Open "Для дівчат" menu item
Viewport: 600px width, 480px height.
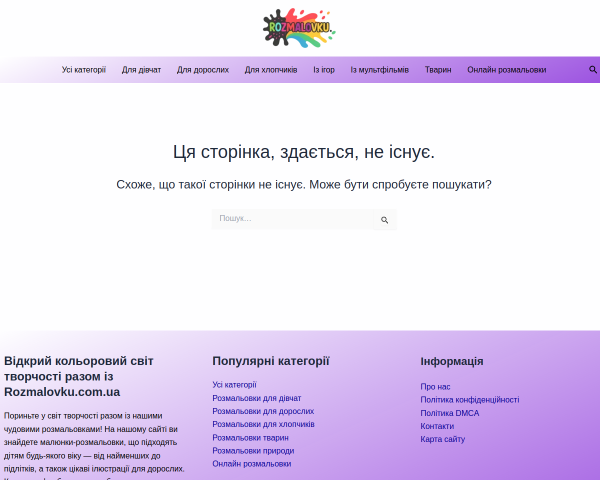pos(141,70)
